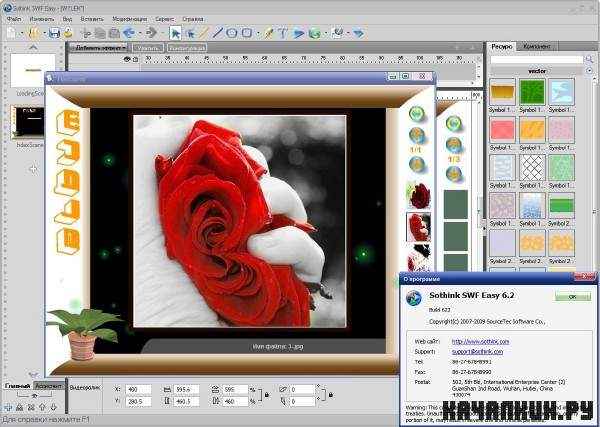The width and height of the screenshot is (600, 427).
Task: Click the Cut scissors icon
Action: (x=86, y=33)
